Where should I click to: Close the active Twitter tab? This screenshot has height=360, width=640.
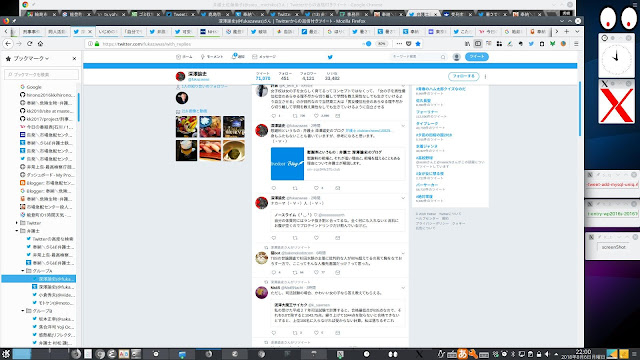[x=90, y=31]
